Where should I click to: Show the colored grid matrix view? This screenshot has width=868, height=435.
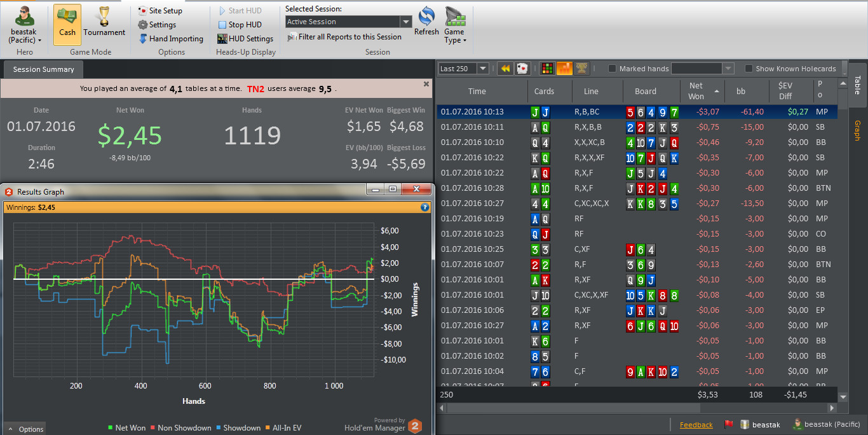546,69
